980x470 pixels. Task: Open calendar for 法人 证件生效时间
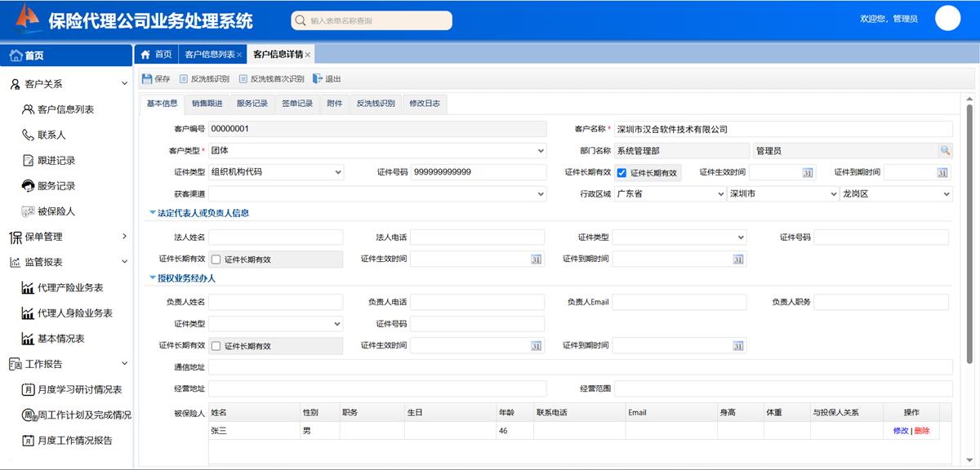pos(536,259)
